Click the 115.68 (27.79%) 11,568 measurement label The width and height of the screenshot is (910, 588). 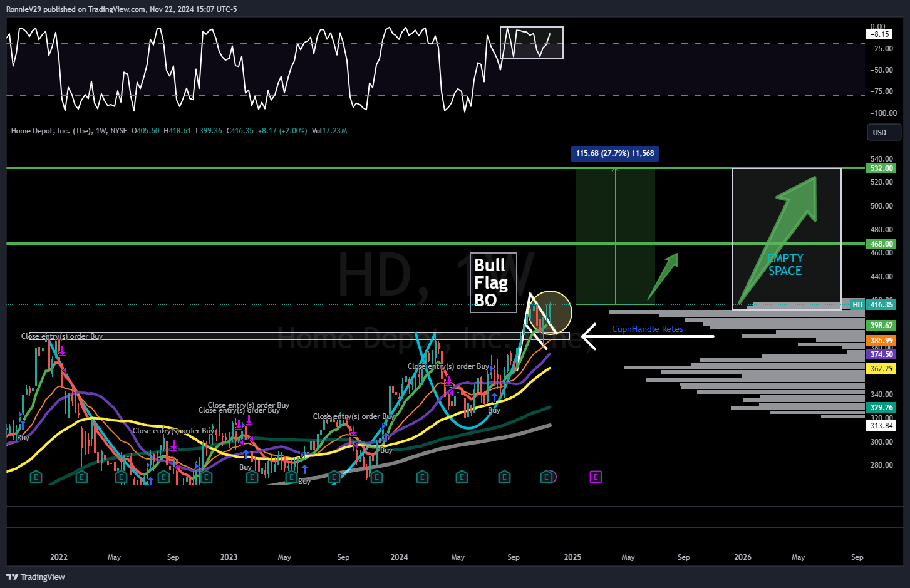click(x=615, y=153)
